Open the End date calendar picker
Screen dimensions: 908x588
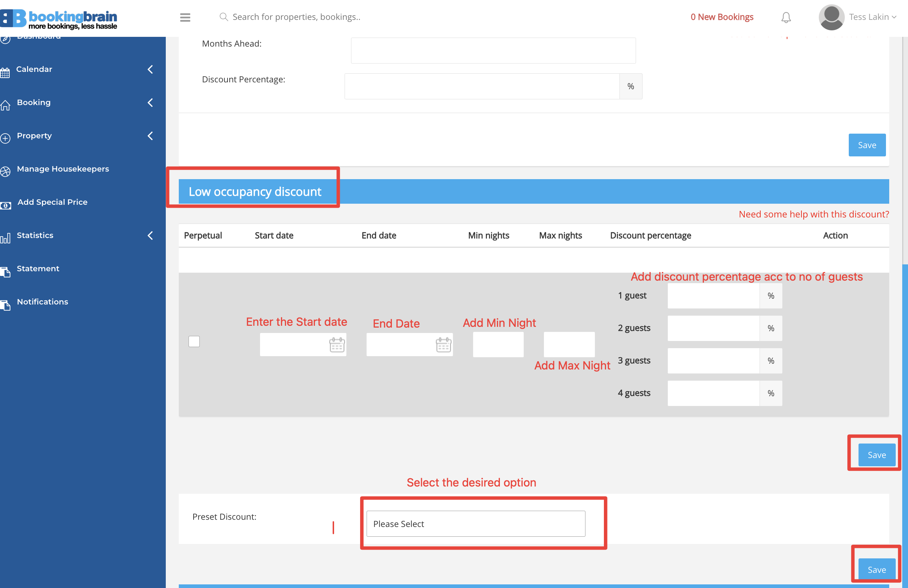(443, 345)
